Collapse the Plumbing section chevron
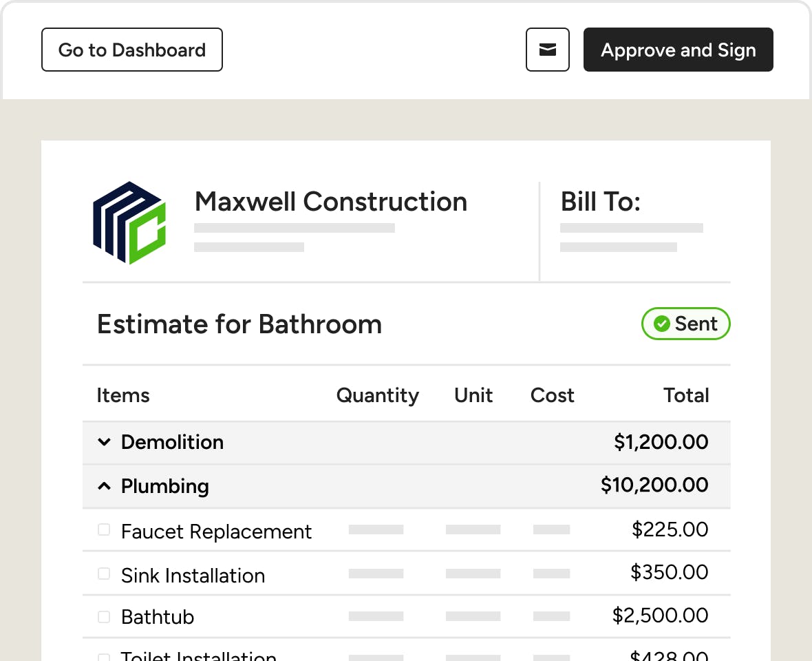This screenshot has width=812, height=661. point(104,486)
